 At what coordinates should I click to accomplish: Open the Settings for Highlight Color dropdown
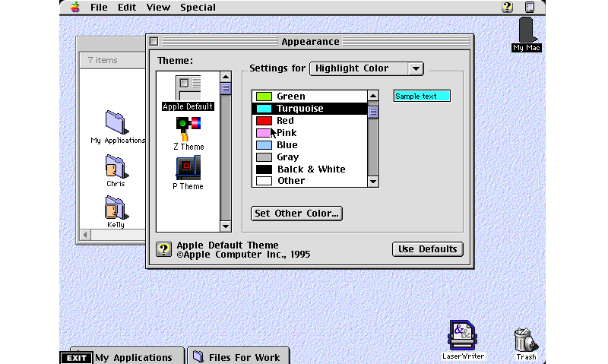pos(366,68)
